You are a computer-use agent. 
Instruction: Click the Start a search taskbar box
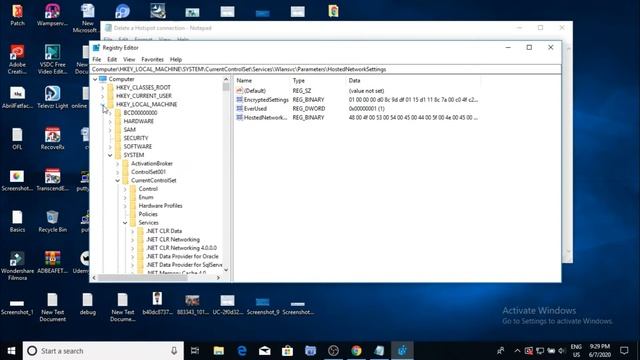click(x=103, y=351)
